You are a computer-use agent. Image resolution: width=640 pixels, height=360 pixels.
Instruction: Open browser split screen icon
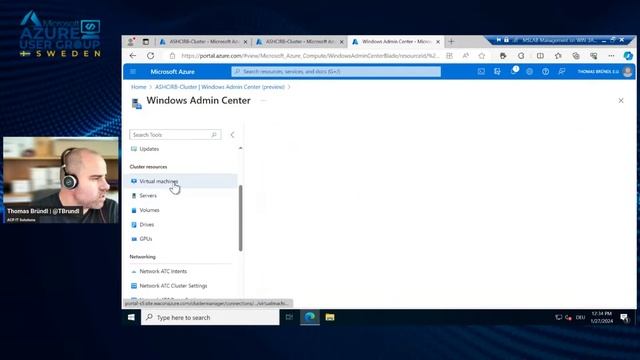pos(540,56)
